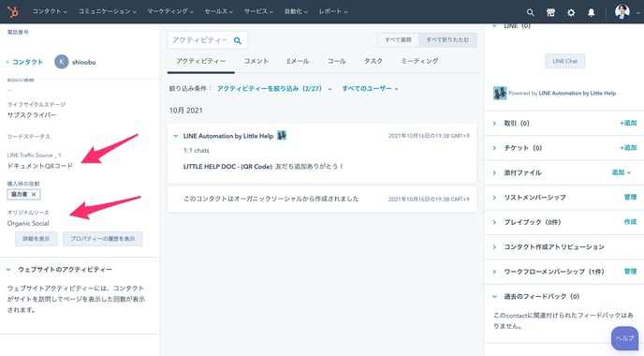Collapse the LINE Automation activity entry

coord(176,136)
